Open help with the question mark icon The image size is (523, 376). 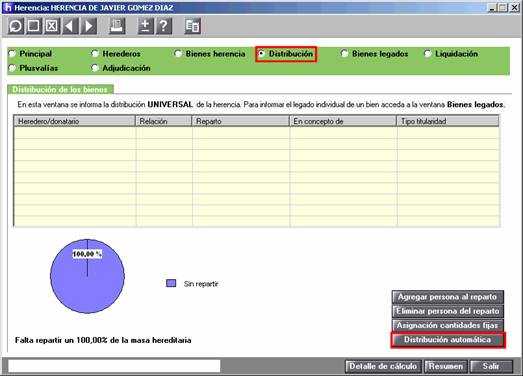click(164, 26)
